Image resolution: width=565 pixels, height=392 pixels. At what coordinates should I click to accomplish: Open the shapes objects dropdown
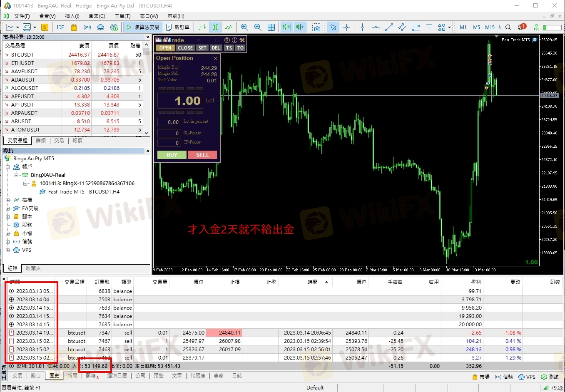[444, 27]
